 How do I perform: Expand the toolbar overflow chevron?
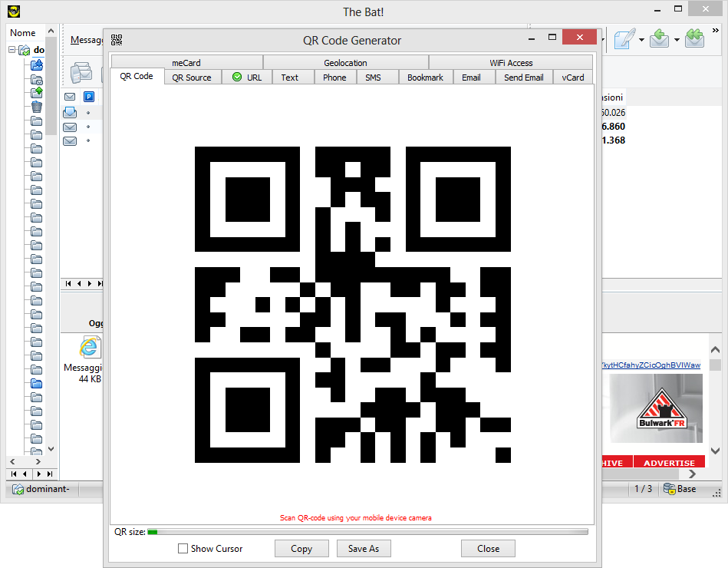(716, 31)
